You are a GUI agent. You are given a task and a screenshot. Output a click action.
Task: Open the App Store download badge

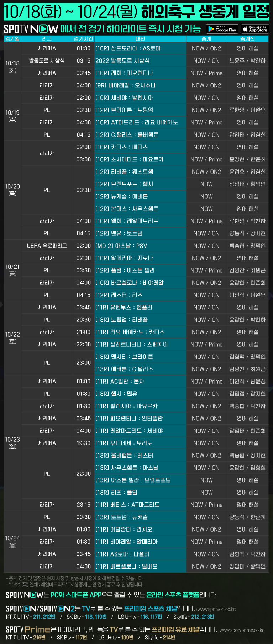coord(255,29)
